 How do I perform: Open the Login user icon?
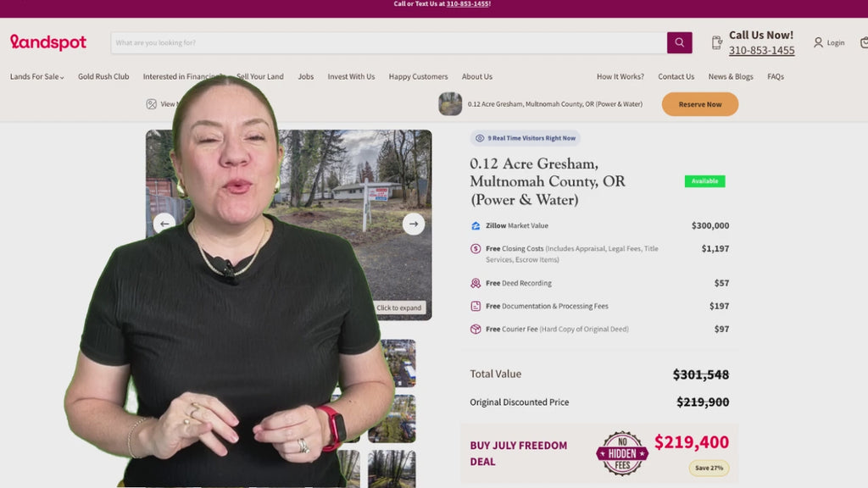(818, 42)
